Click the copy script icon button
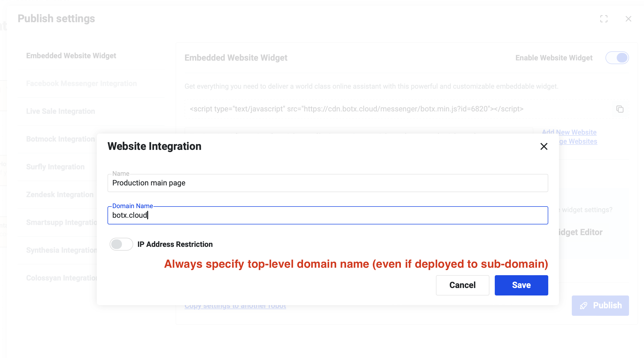The image size is (644, 358). click(x=620, y=109)
